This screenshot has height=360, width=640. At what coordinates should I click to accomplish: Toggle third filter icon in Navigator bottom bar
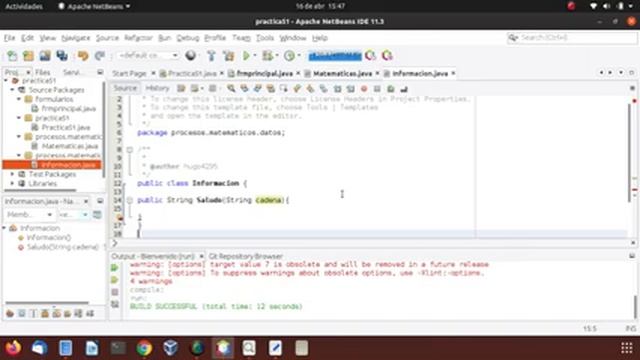(x=33, y=313)
